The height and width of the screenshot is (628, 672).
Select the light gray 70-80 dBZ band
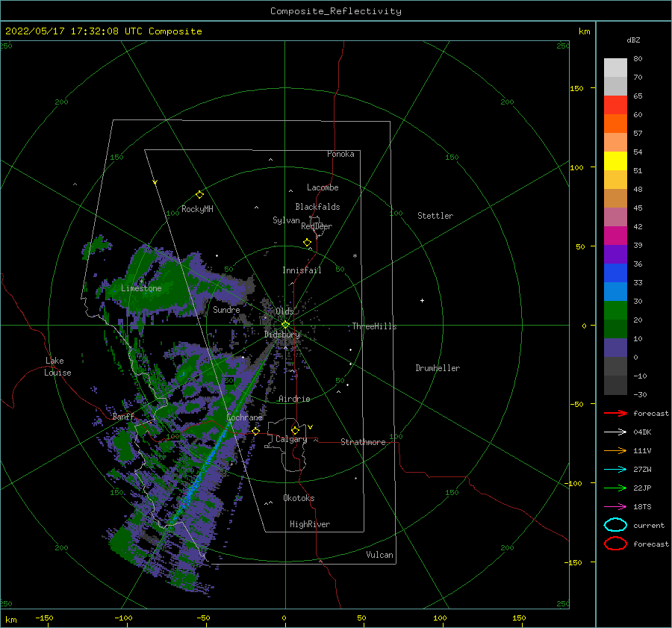tap(615, 68)
